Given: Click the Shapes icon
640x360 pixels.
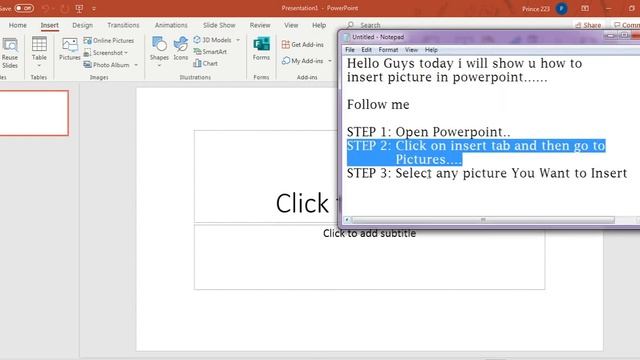Looking at the screenshot, I should click(x=159, y=44).
